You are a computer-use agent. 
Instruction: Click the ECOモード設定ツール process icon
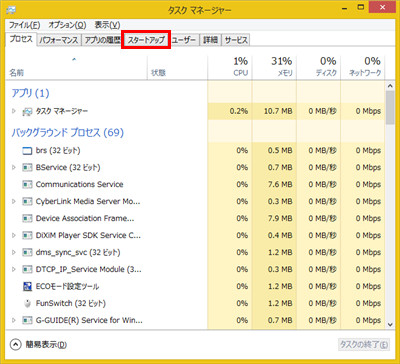point(27,286)
